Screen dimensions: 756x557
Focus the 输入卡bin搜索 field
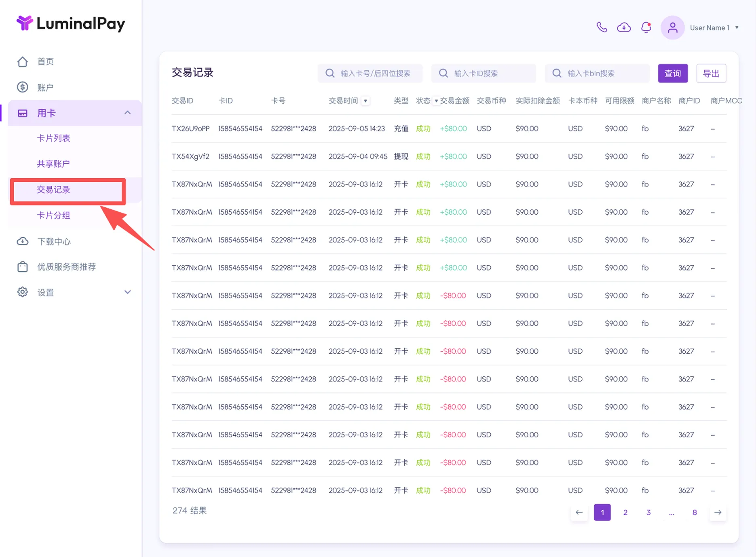[x=597, y=73]
